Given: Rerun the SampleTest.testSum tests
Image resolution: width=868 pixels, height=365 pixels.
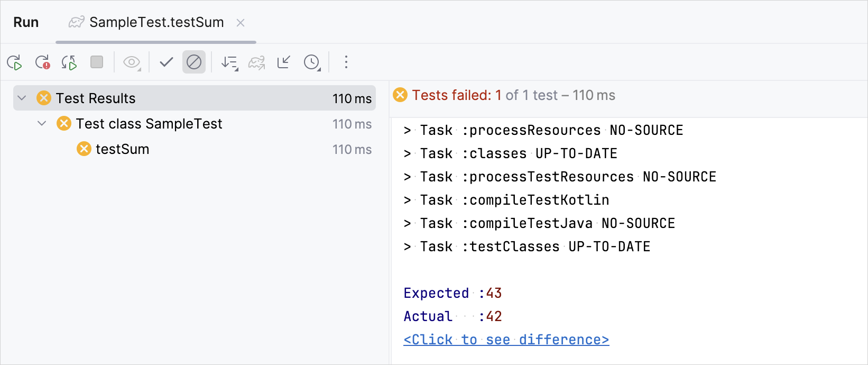Looking at the screenshot, I should pyautogui.click(x=15, y=62).
